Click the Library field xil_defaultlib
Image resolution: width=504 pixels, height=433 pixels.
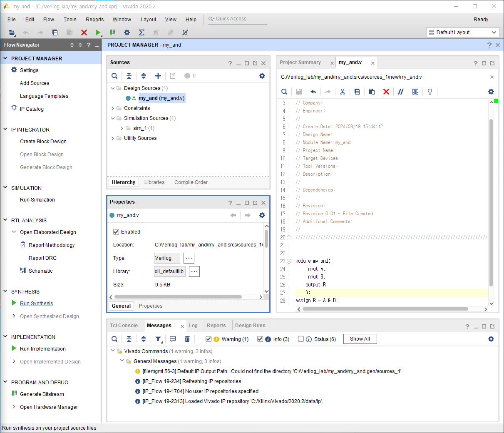tap(170, 271)
